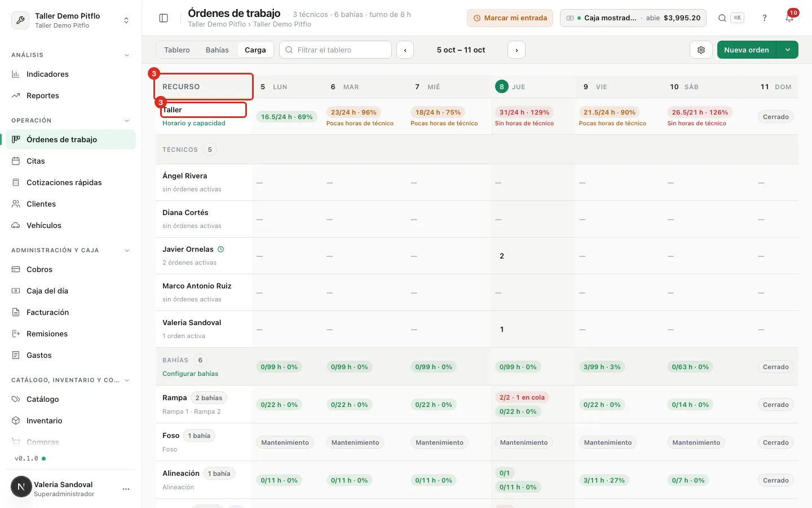The width and height of the screenshot is (812, 508).
Task: Click the Catálogo tag icon
Action: [16, 399]
